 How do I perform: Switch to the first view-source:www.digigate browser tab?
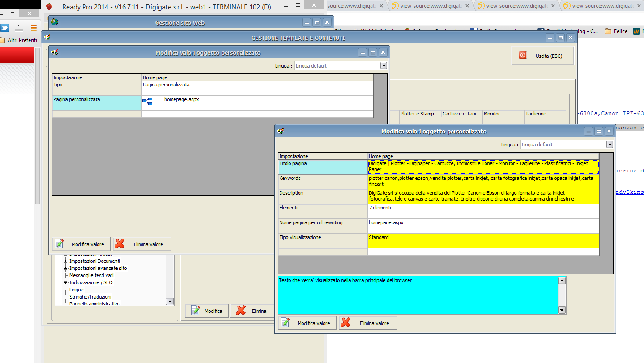coord(352,6)
